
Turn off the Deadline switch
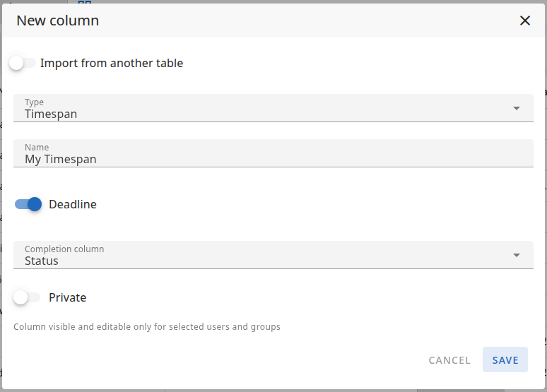click(28, 204)
